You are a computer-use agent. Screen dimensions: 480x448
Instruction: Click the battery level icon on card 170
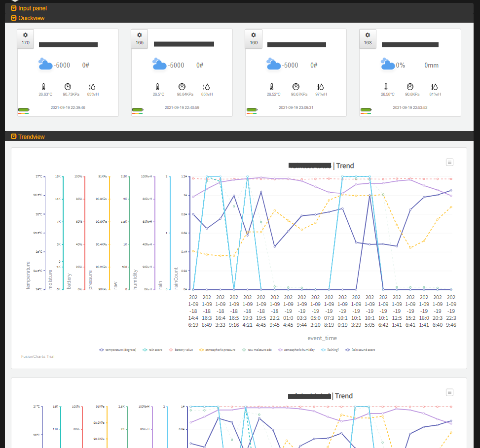pos(24,110)
